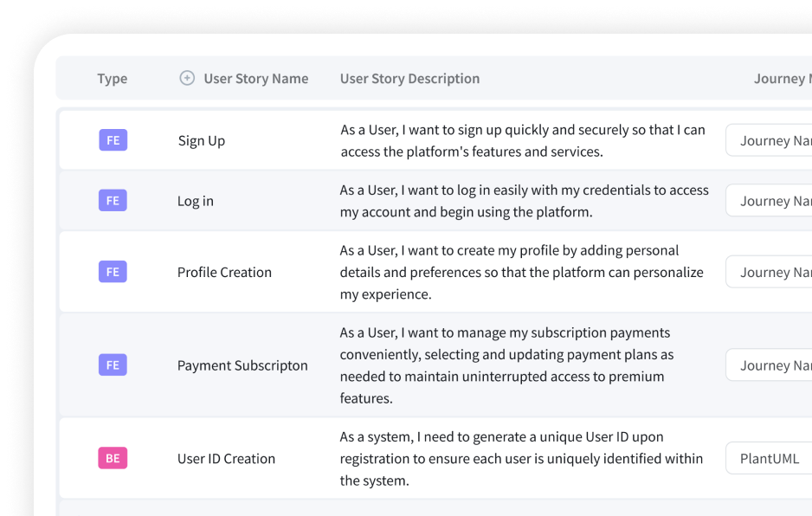812x516 pixels.
Task: Click the circled plus icon beside User Story Name
Action: click(x=186, y=78)
